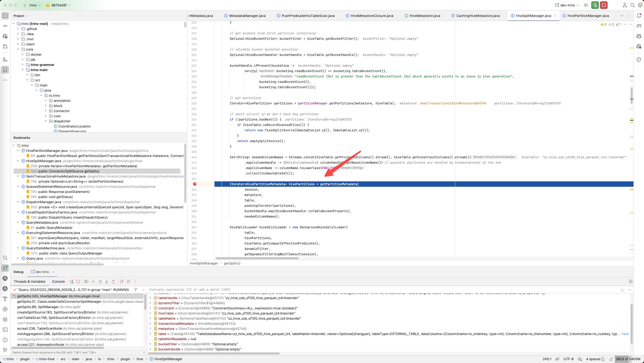The image size is (644, 363).
Task: Expand the hiveTable variable
Action: (150, 313)
